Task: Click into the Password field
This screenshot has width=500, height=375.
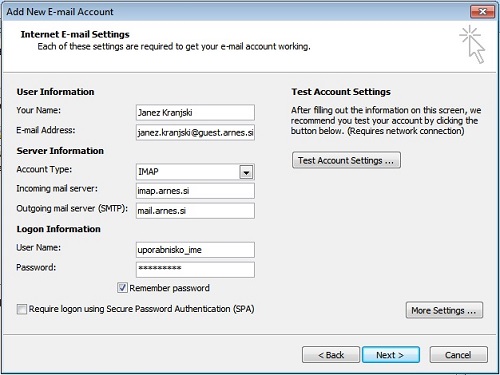Action: click(x=195, y=270)
